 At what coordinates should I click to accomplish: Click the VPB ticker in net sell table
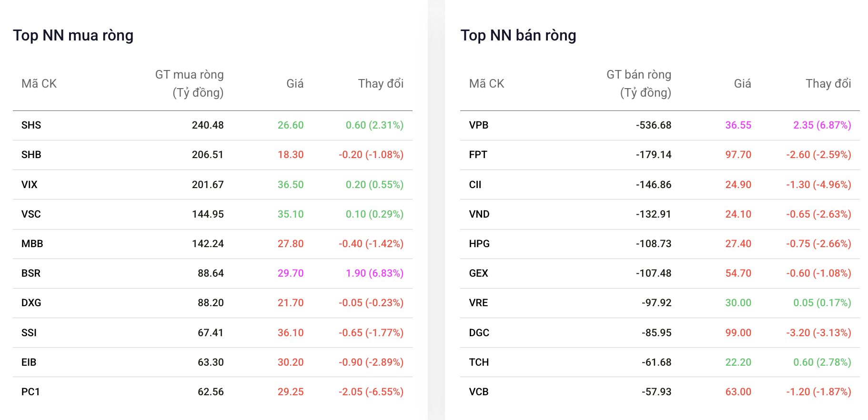coord(478,125)
